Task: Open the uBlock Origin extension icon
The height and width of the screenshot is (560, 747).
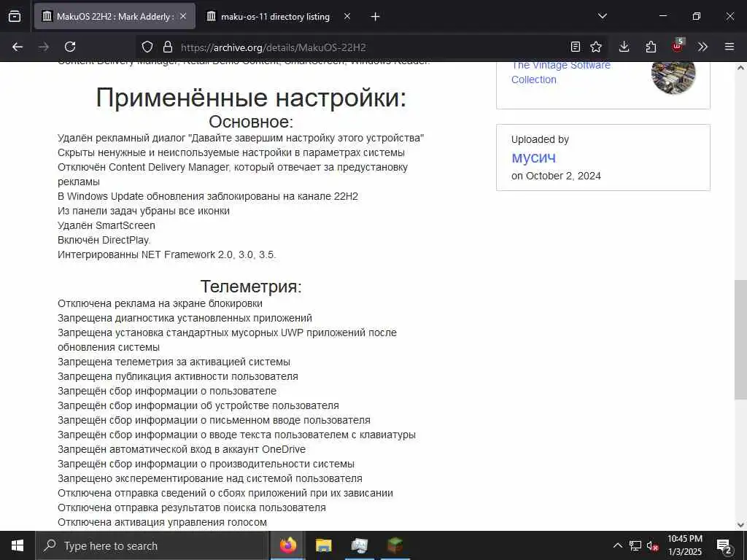Action: (x=677, y=46)
